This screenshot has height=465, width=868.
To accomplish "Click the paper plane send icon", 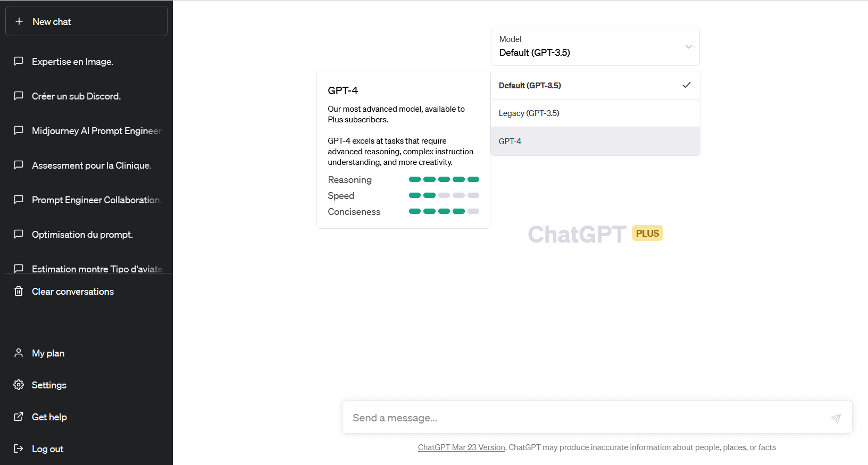I will [x=836, y=418].
